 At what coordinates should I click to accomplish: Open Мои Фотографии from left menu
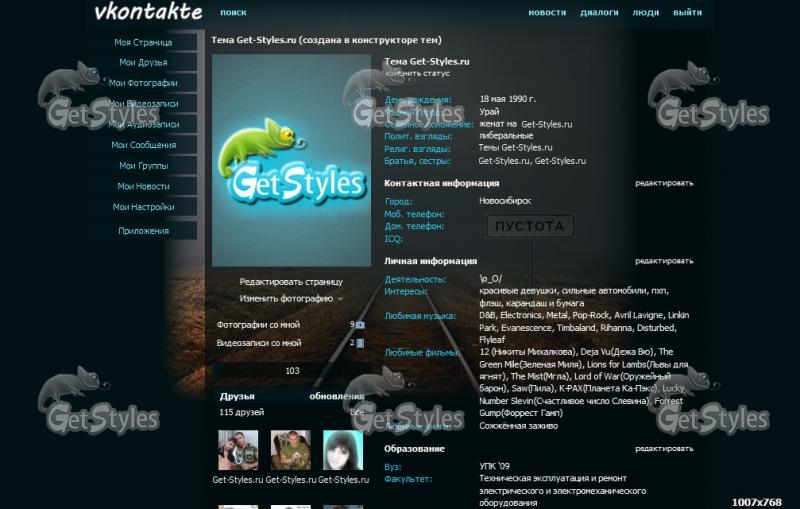[x=143, y=83]
